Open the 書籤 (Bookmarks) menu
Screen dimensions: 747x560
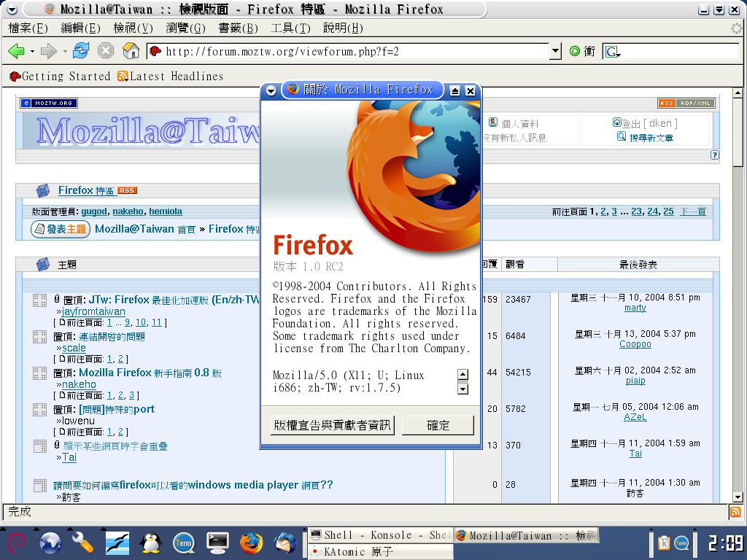click(238, 28)
